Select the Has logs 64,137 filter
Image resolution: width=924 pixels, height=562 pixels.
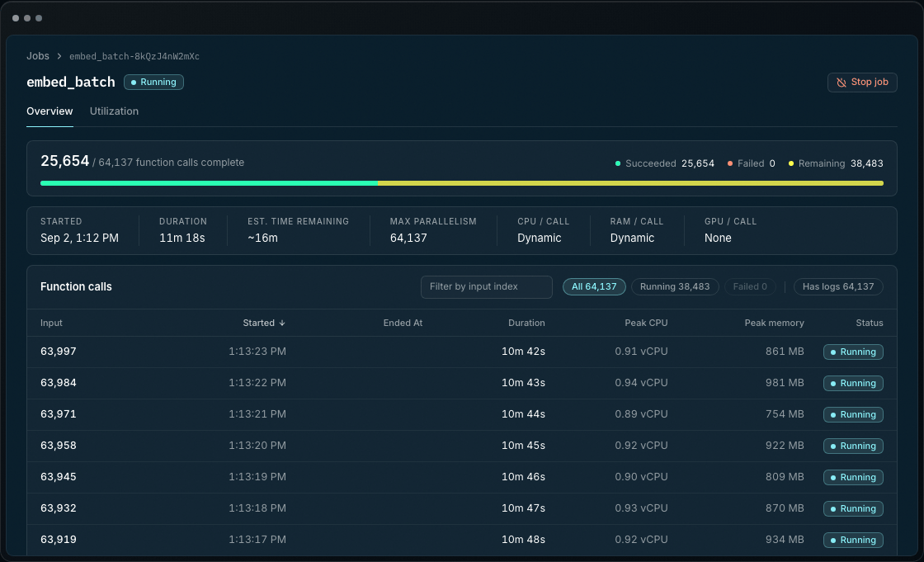point(838,286)
